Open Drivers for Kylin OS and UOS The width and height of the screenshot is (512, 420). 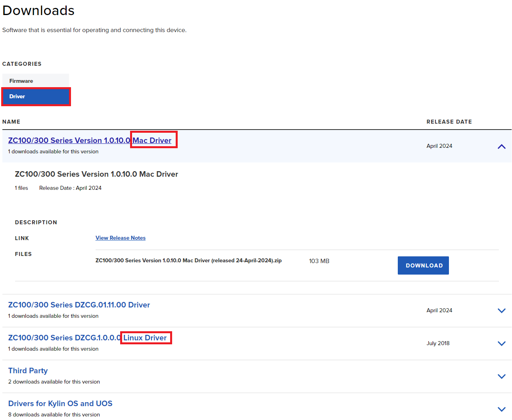pyautogui.click(x=60, y=403)
